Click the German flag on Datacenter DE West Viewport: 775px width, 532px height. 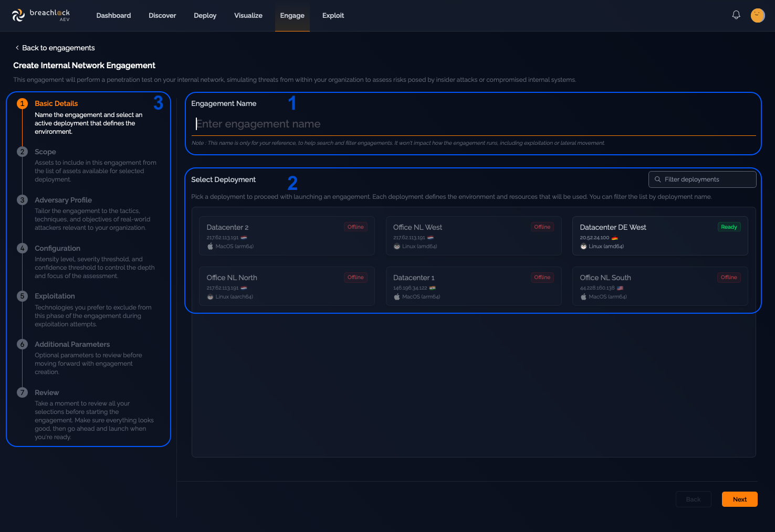(x=615, y=238)
